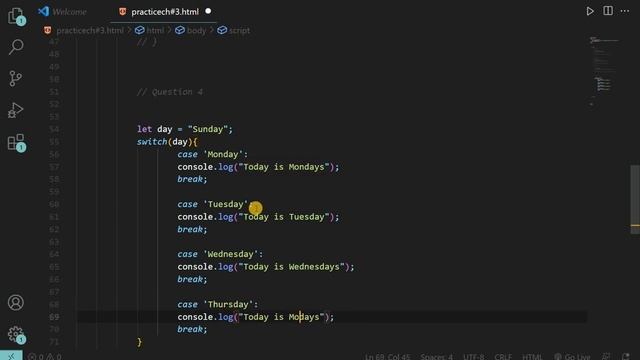640x360 pixels.
Task: Click the case 'Wednesday': line
Action: coord(220,254)
